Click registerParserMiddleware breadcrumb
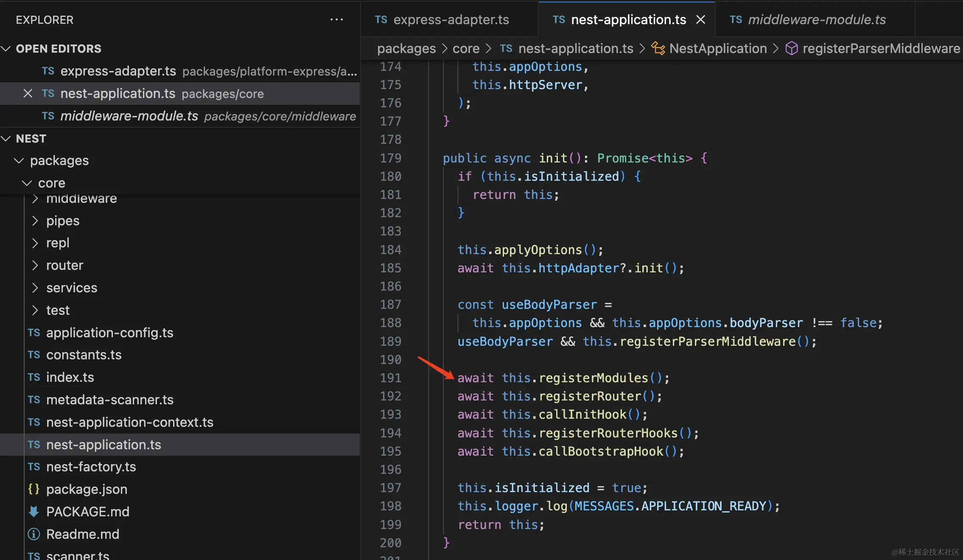This screenshot has width=963, height=560. coord(881,48)
